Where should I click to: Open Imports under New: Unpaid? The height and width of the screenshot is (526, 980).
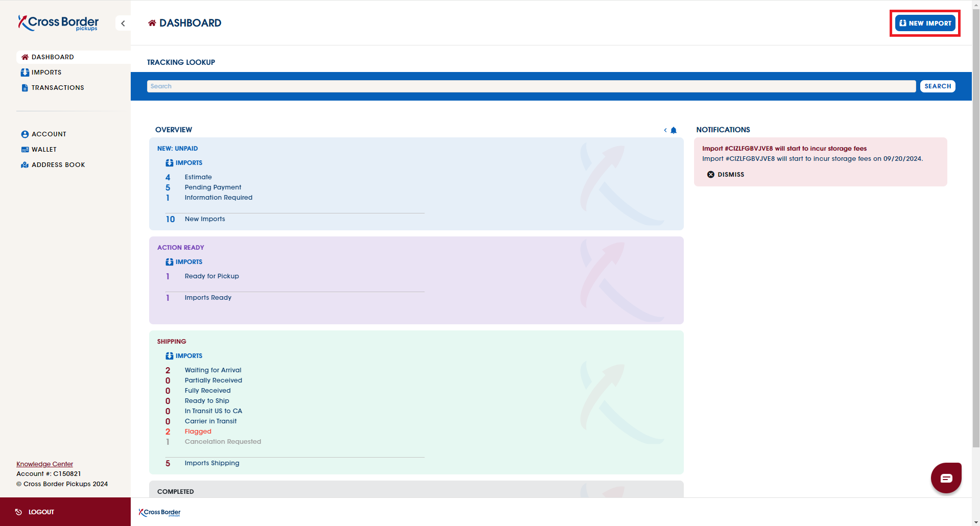pyautogui.click(x=184, y=163)
